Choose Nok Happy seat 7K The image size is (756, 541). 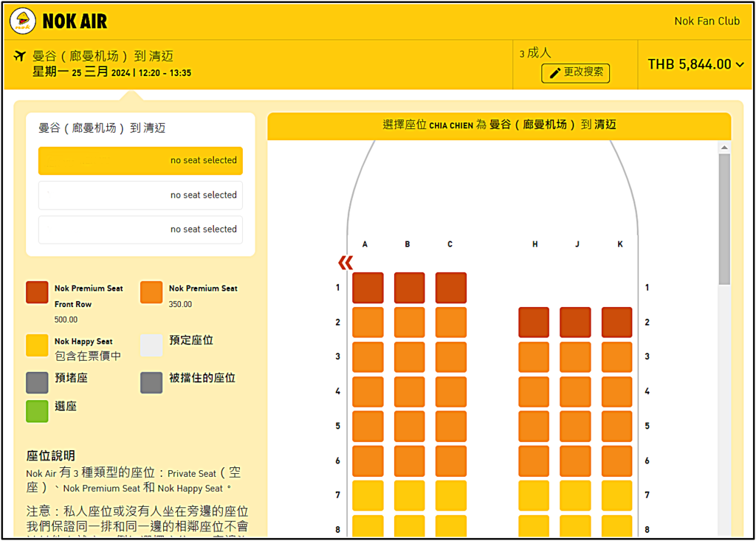[x=616, y=495]
